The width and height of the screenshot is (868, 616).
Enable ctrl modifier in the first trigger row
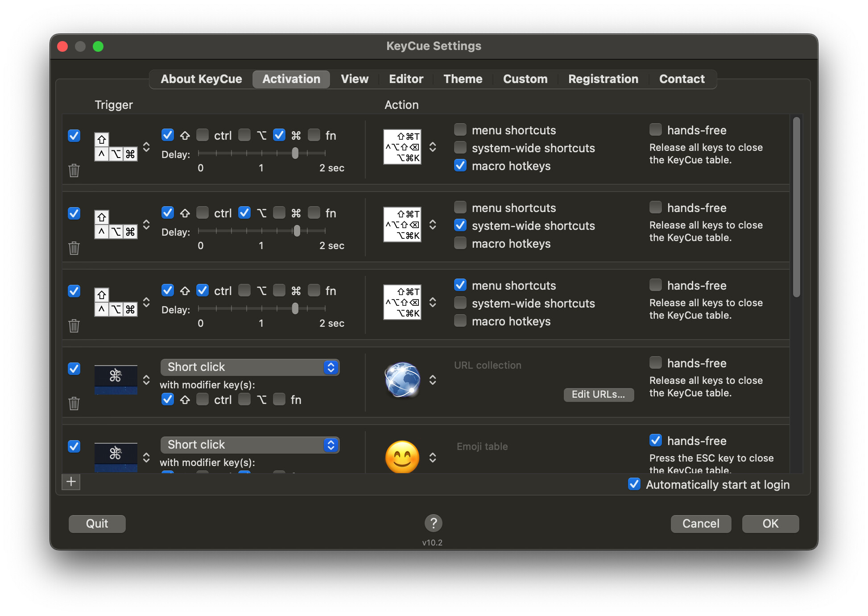(x=203, y=135)
